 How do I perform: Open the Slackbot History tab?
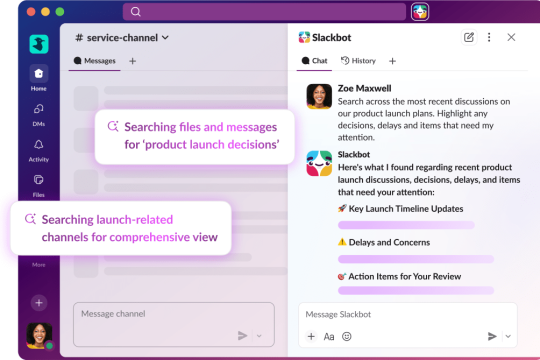click(x=358, y=61)
